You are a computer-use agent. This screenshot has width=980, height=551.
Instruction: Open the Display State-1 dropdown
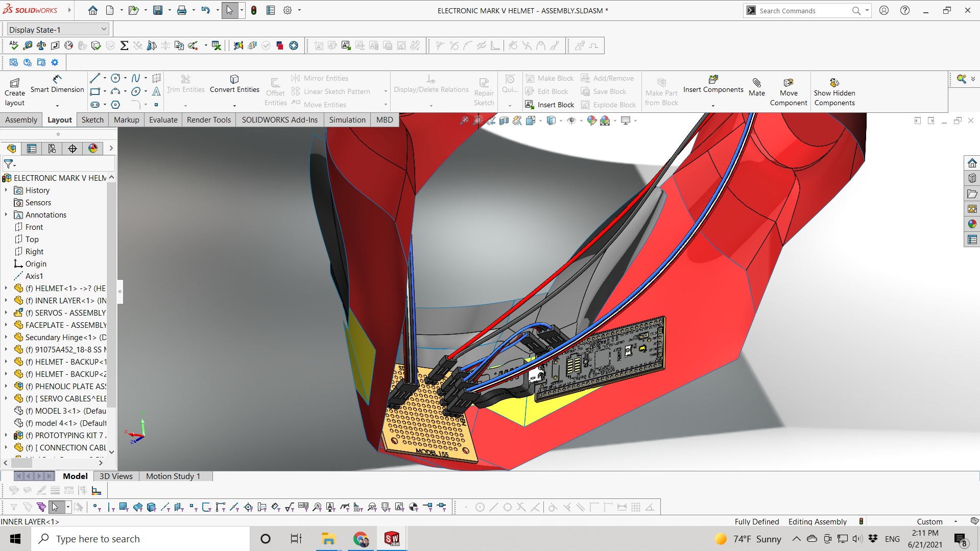coord(58,30)
